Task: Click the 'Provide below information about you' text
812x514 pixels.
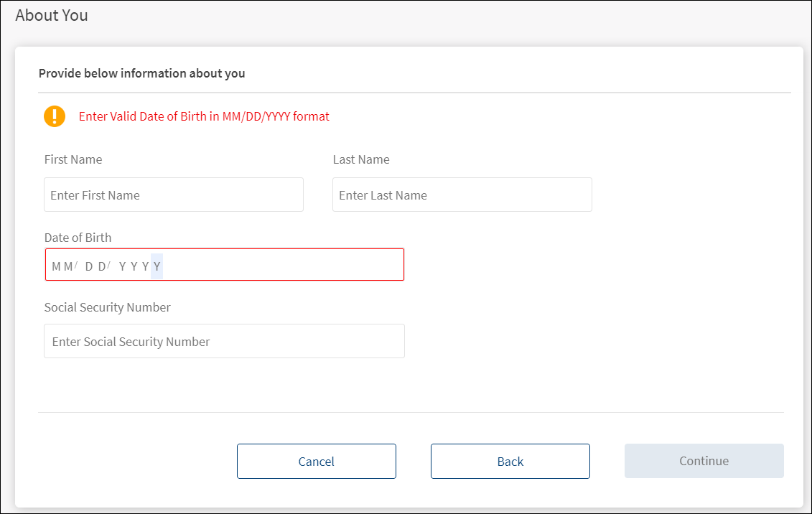Action: [141, 73]
